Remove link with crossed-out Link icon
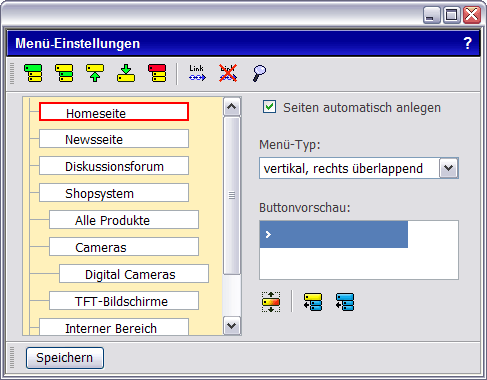This screenshot has height=380, width=487. tap(228, 73)
